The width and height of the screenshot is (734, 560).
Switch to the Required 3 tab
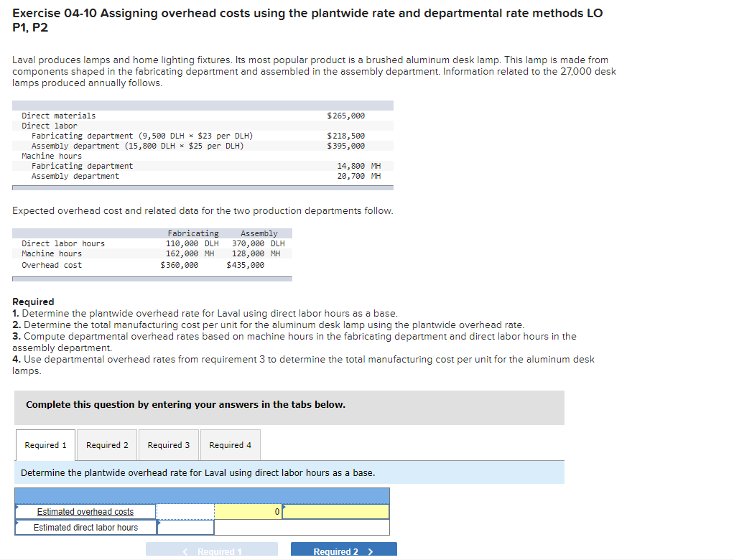click(169, 445)
